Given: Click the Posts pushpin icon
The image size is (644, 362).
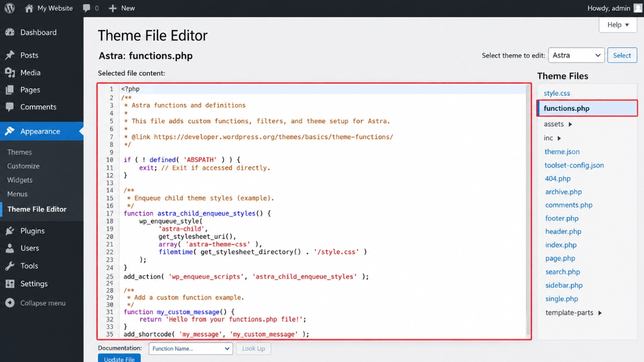Looking at the screenshot, I should [x=10, y=55].
